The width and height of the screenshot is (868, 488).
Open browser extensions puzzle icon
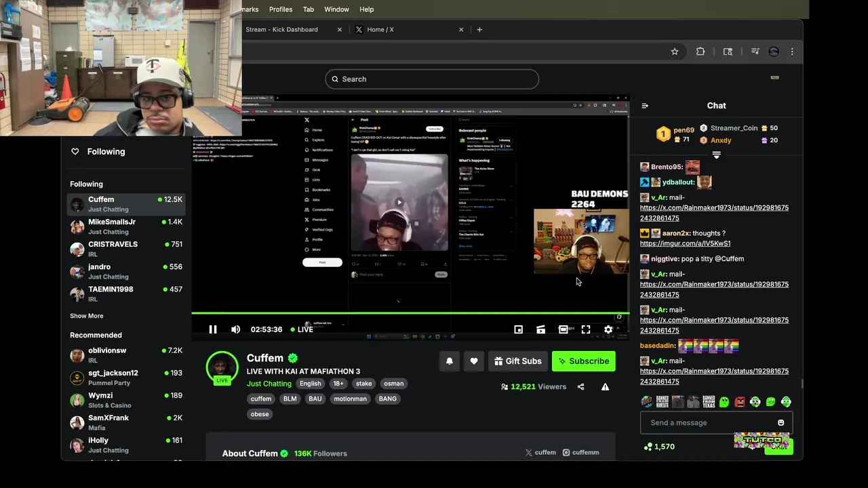[x=701, y=52]
